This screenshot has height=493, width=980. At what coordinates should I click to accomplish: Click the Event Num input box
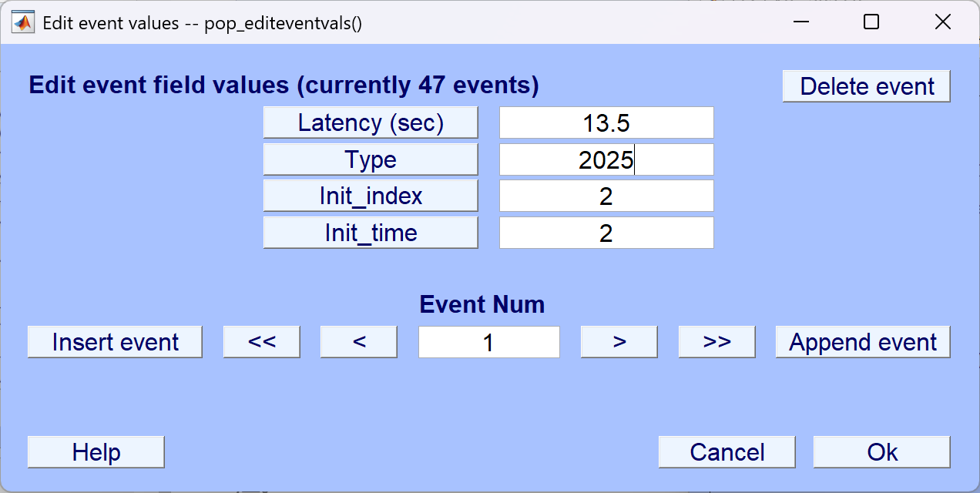tap(489, 342)
